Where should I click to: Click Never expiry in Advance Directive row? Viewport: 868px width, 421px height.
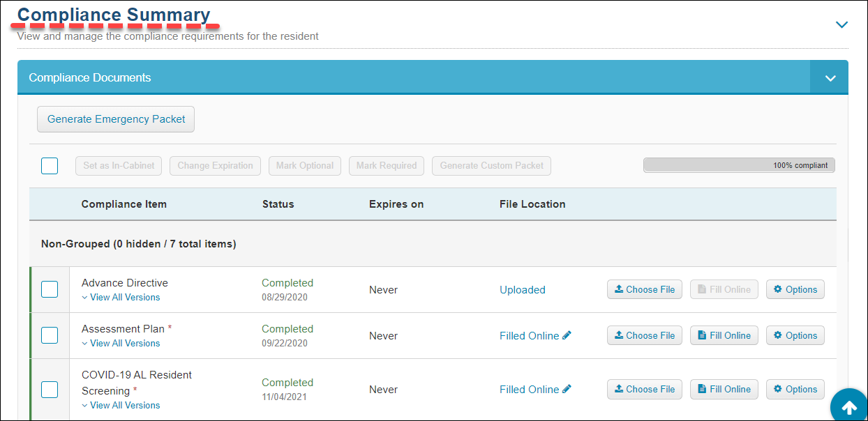(x=383, y=289)
